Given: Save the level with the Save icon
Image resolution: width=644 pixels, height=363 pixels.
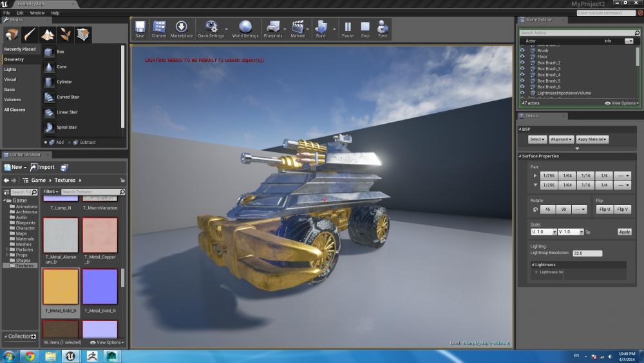Looking at the screenshot, I should [140, 29].
